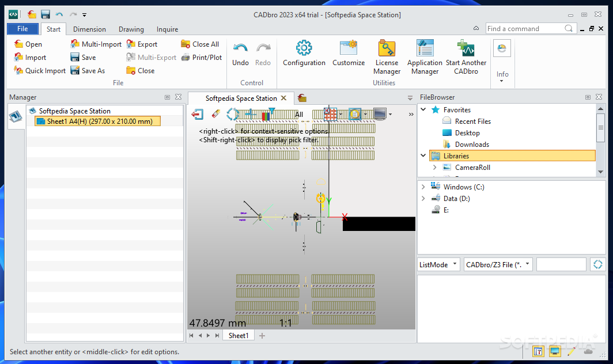Viewport: 613px width, 364px height.
Task: Open the Customize utility
Action: click(x=349, y=53)
